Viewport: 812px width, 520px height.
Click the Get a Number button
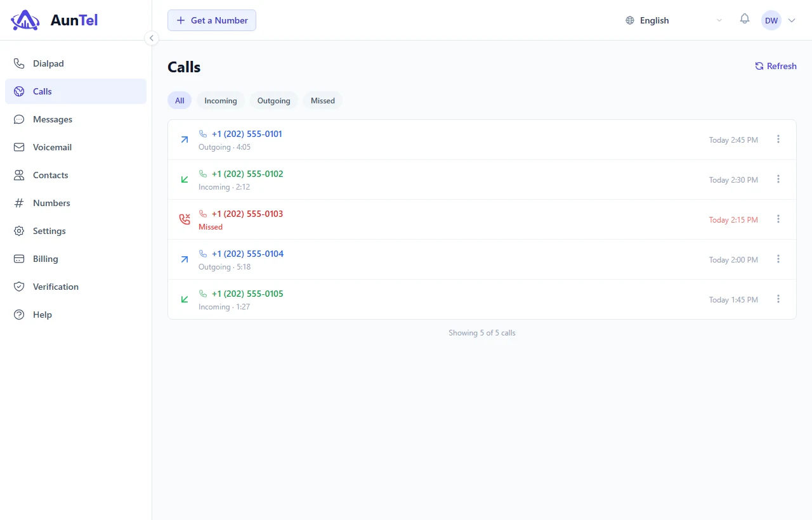click(x=212, y=20)
